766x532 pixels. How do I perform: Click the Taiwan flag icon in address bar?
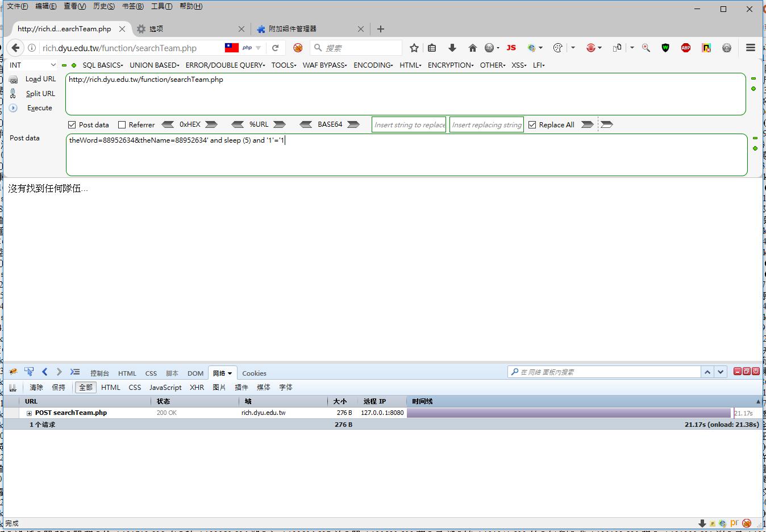[232, 48]
